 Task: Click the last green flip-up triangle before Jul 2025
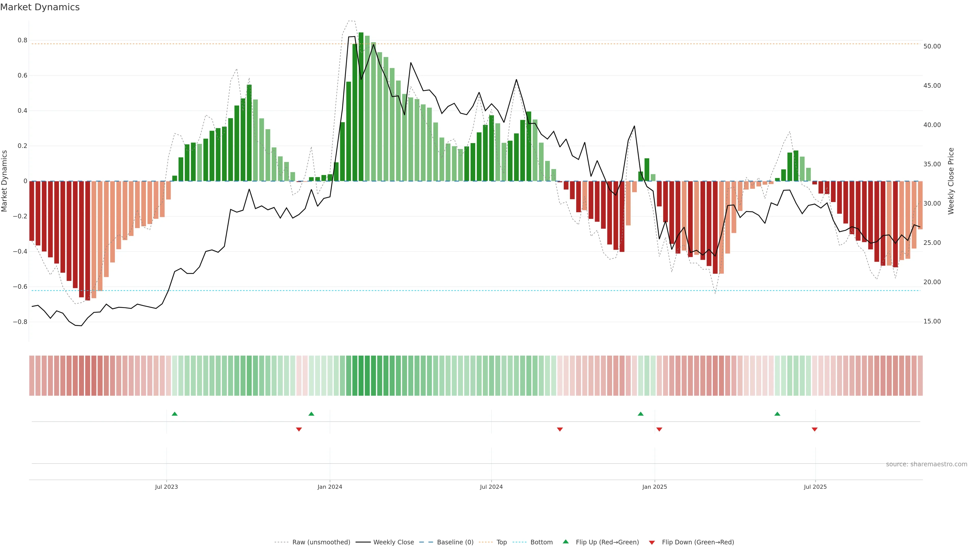pyautogui.click(x=777, y=414)
